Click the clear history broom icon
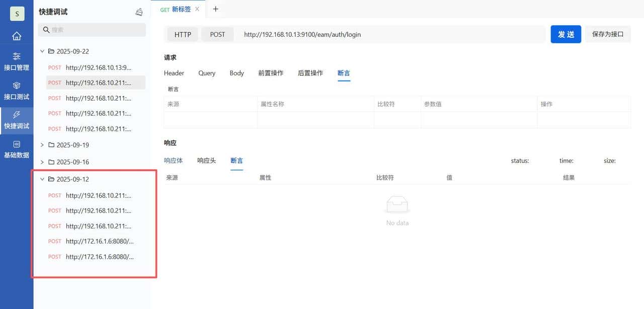This screenshot has width=644, height=309. tap(139, 12)
